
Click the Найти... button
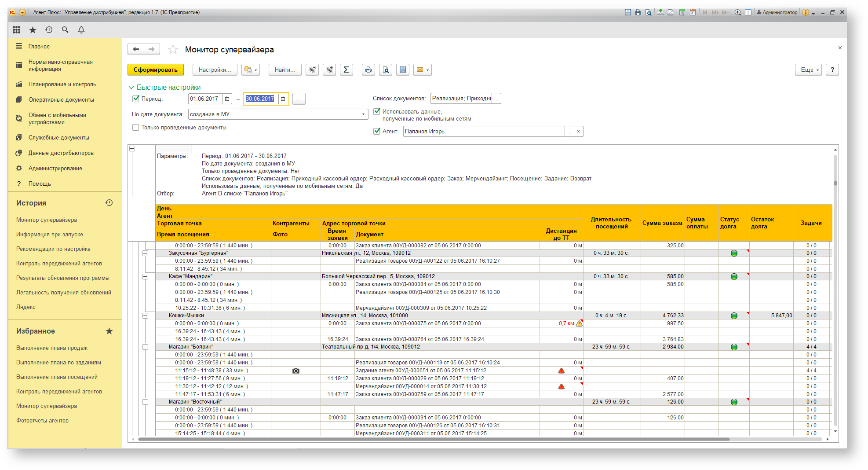click(285, 70)
